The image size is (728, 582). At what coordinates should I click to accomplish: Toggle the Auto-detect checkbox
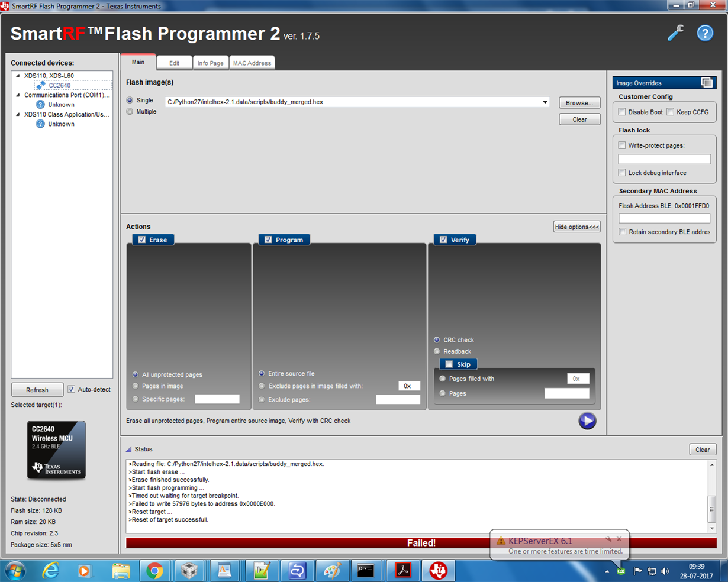72,389
